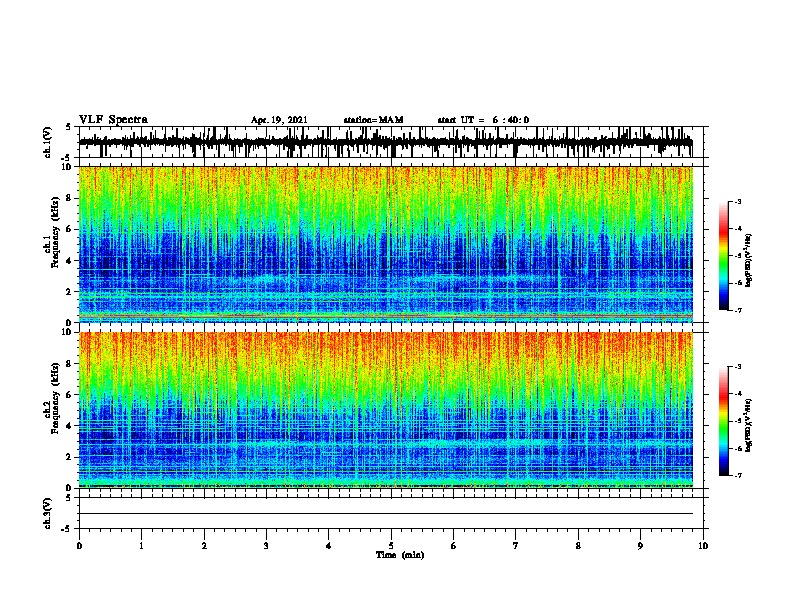Click the ch.1 waveform trace panel

(x=393, y=142)
